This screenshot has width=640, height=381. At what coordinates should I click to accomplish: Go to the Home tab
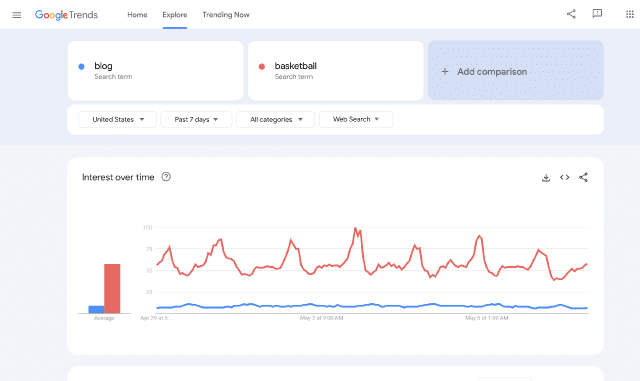[x=137, y=15]
